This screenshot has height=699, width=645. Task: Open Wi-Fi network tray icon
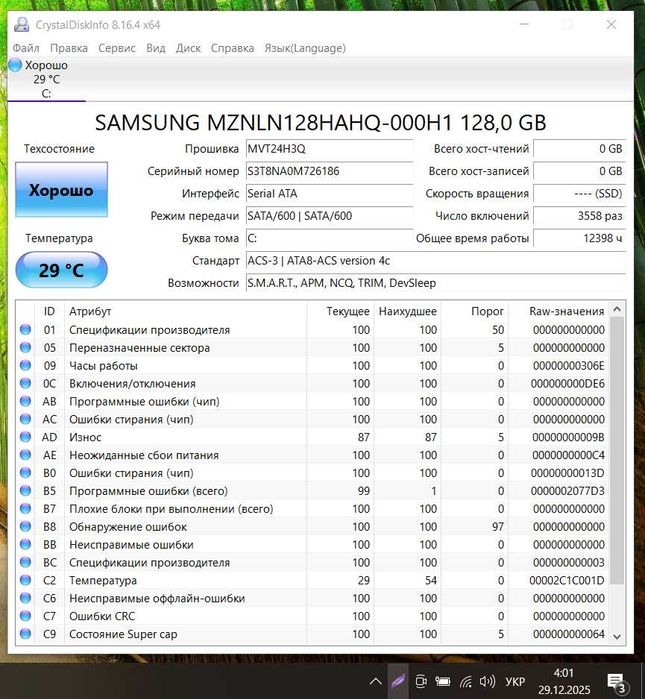point(466,681)
